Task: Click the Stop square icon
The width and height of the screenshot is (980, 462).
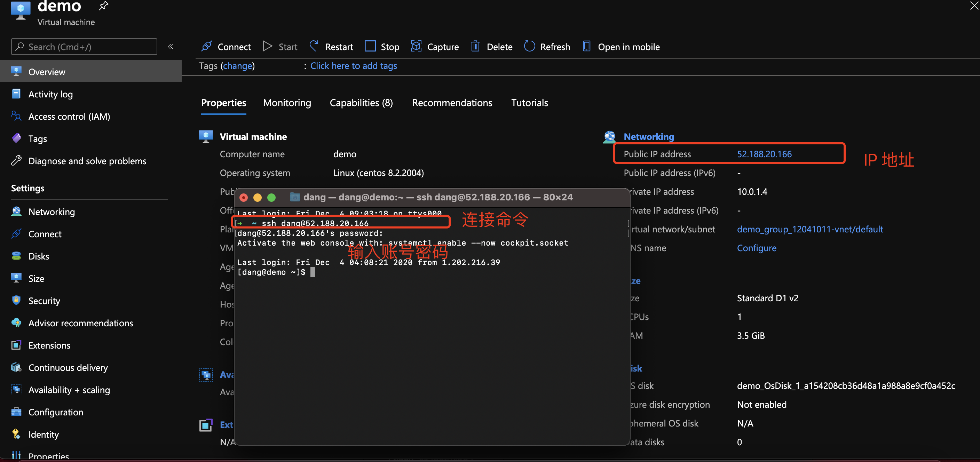Action: [x=370, y=46]
